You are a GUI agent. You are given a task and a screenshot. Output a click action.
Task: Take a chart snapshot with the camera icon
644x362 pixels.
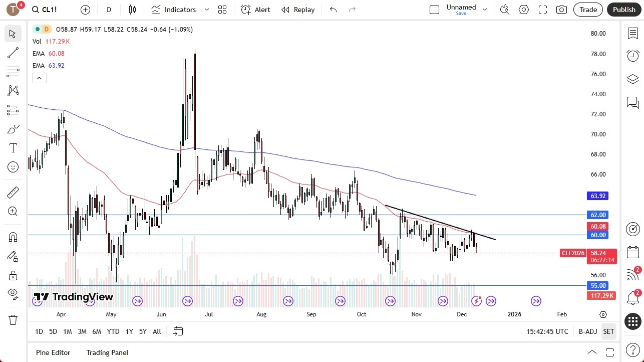point(561,9)
